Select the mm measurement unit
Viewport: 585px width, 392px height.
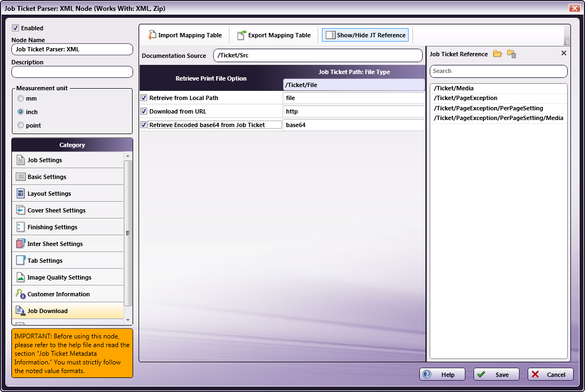21,98
